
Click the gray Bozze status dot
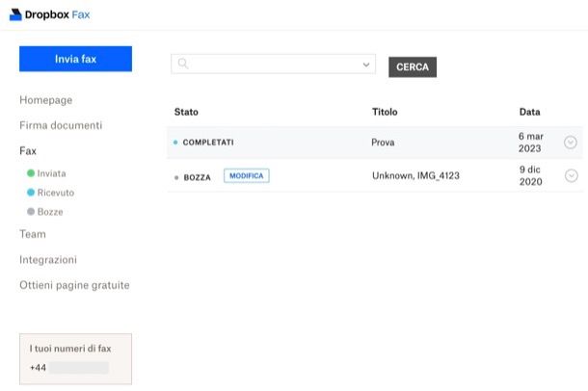(x=31, y=211)
